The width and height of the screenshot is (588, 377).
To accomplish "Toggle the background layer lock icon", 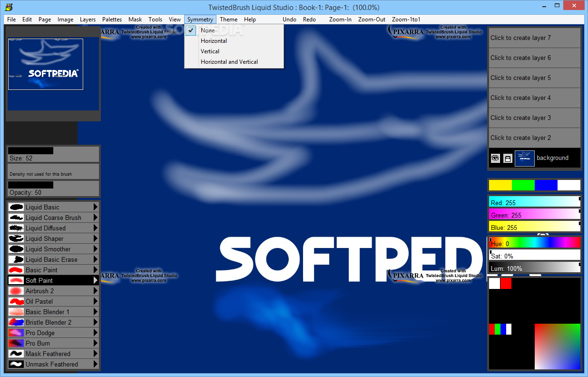I will 508,159.
